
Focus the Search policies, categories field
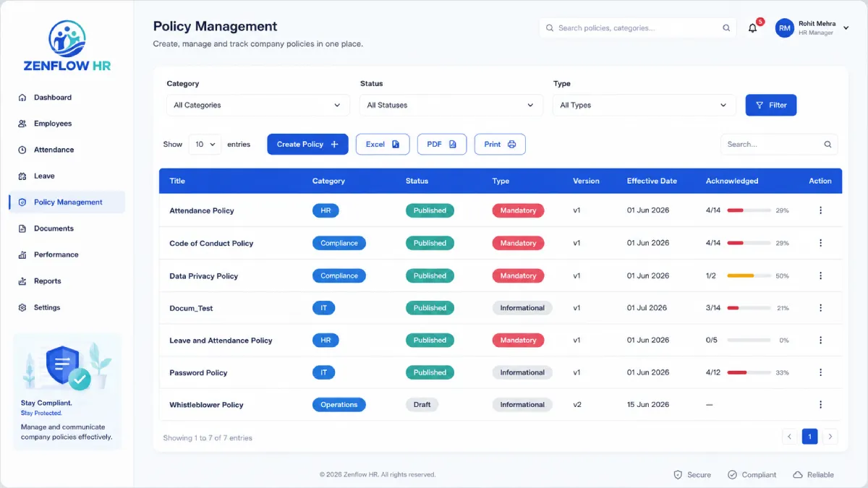coord(637,28)
